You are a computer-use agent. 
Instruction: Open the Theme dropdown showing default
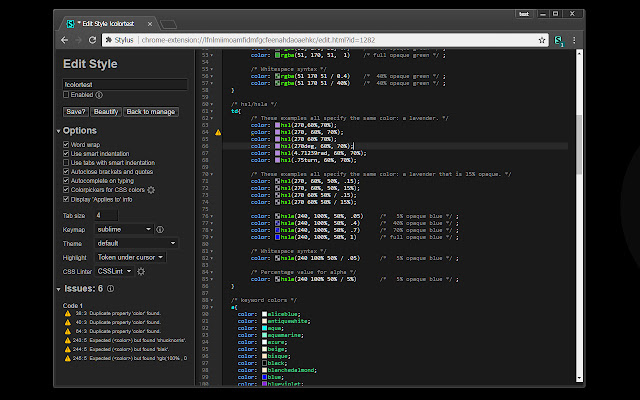(x=136, y=243)
